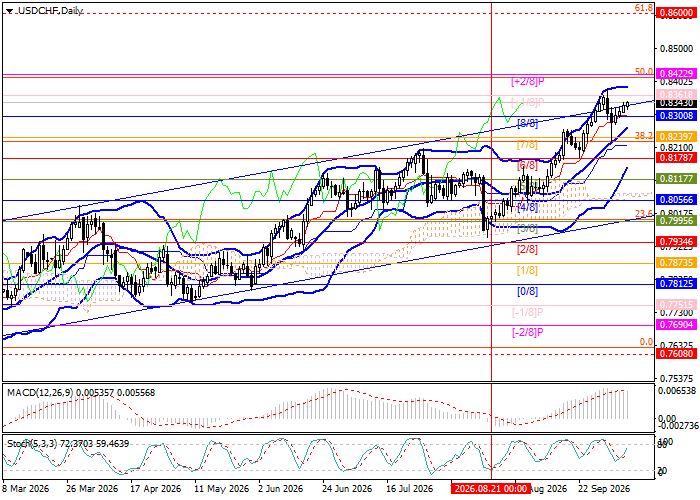Select the green 0.81177 price label
Image resolution: width=700 pixels, height=500 pixels.
[x=676, y=179]
